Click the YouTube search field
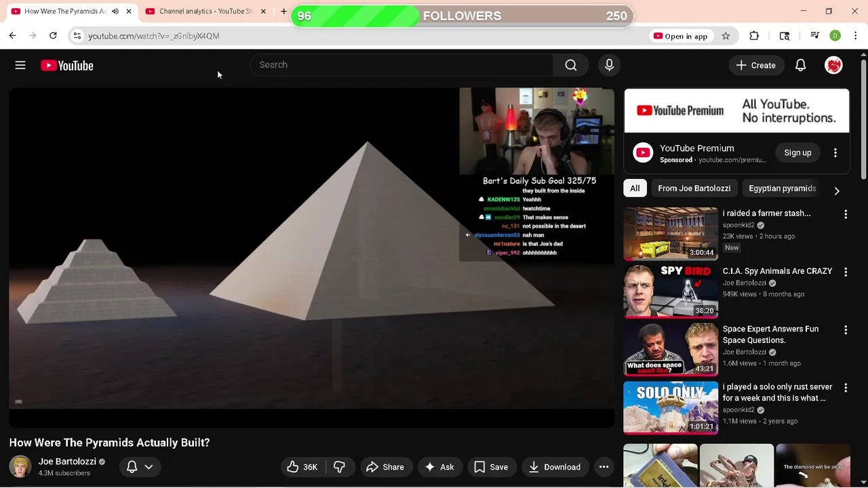 pyautogui.click(x=401, y=65)
